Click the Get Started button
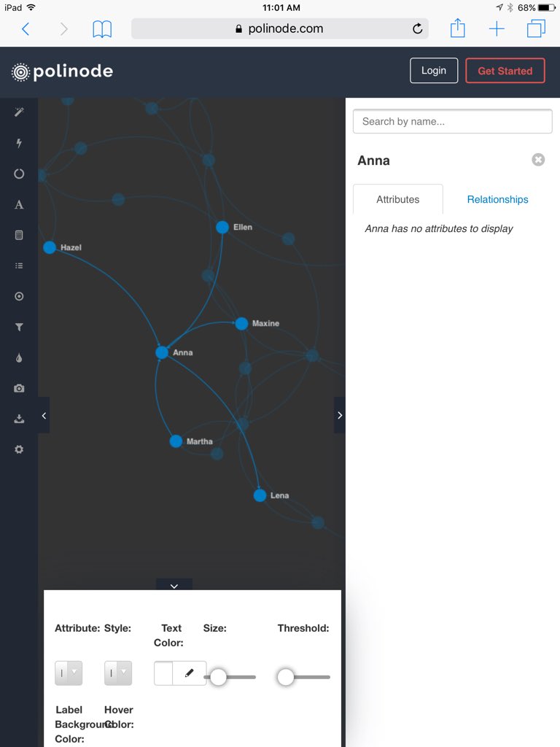Screen dimensions: 560x747 pyautogui.click(x=505, y=71)
